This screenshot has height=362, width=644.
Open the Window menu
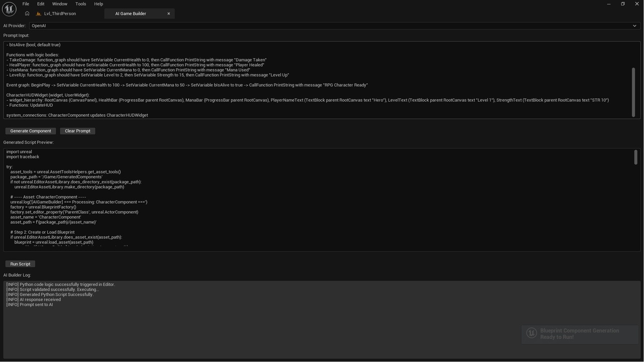point(59,4)
